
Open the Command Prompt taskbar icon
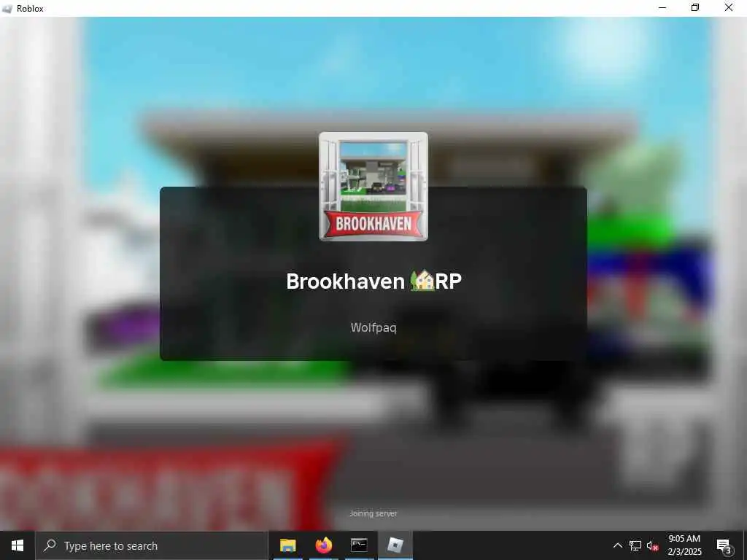click(359, 545)
